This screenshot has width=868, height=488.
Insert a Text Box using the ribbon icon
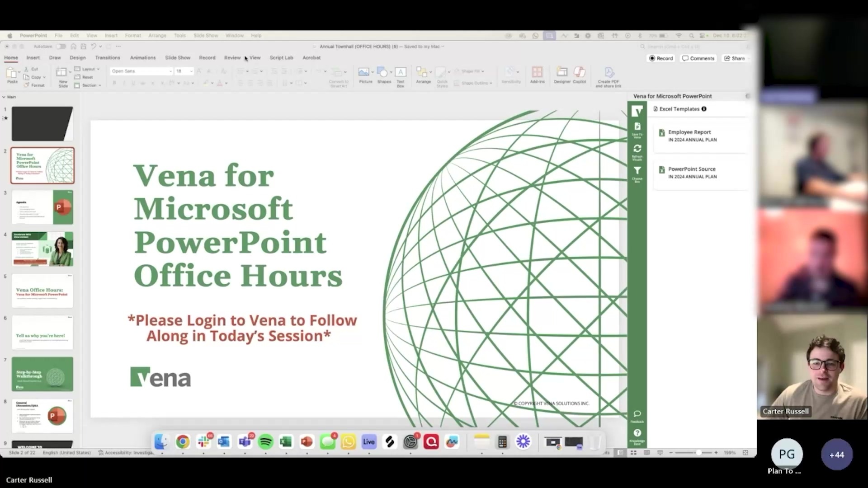pyautogui.click(x=400, y=75)
